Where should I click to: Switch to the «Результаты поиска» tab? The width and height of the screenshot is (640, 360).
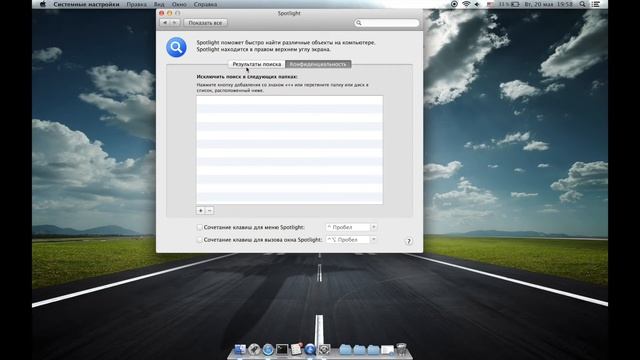(257, 64)
